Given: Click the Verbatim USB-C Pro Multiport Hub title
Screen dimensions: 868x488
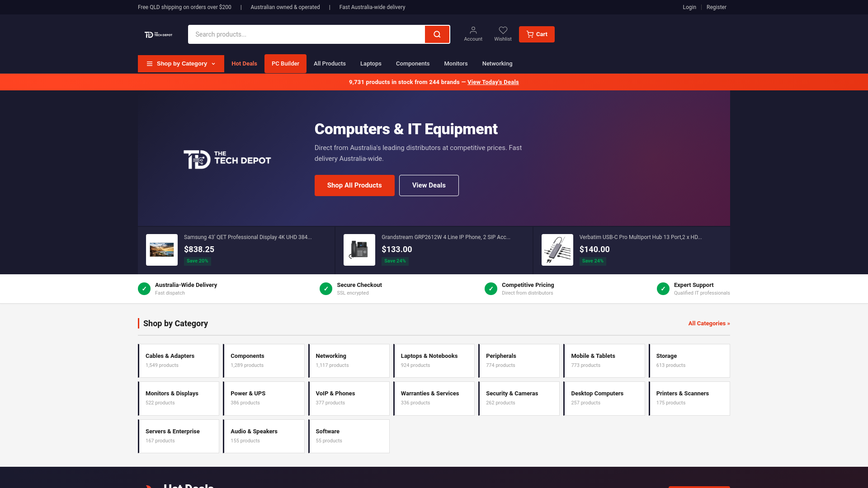Looking at the screenshot, I should pos(641,237).
